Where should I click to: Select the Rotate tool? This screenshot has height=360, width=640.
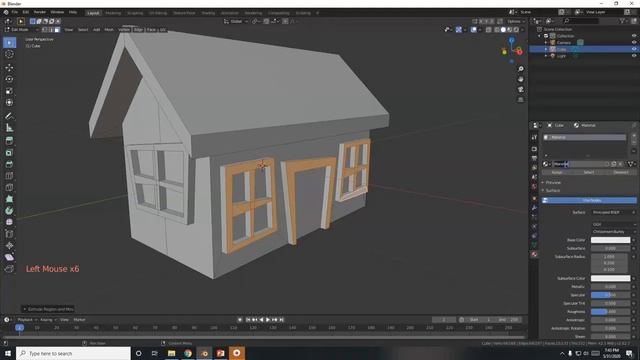[9, 79]
